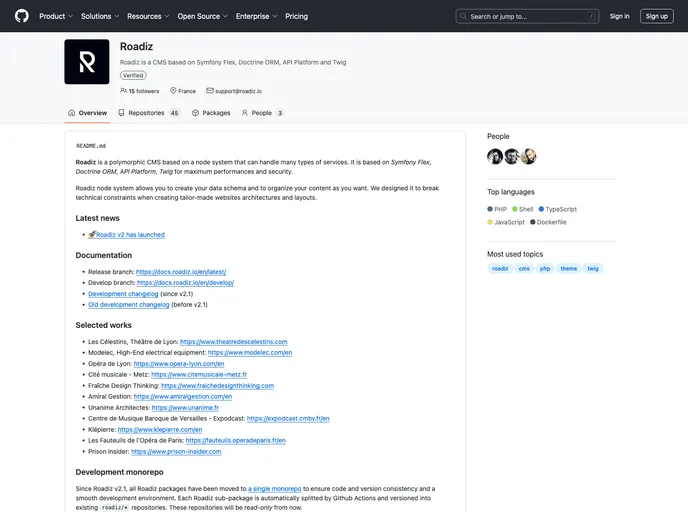This screenshot has height=512, width=688.
Task: Click the followers people icon
Action: click(123, 90)
